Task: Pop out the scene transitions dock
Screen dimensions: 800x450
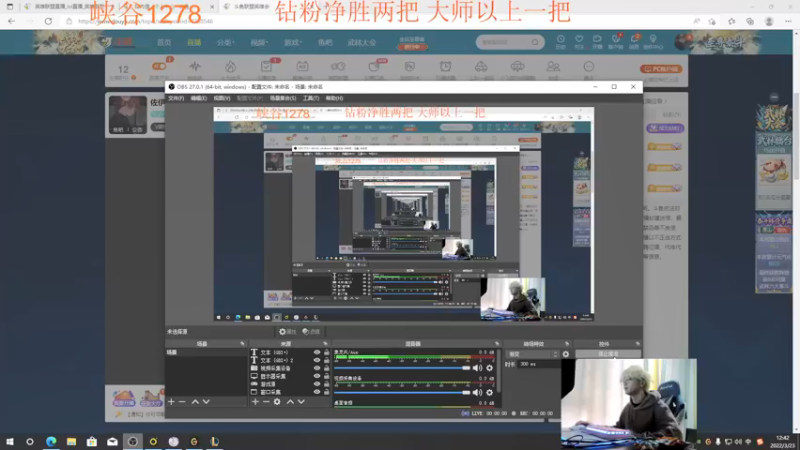Action: [x=567, y=344]
